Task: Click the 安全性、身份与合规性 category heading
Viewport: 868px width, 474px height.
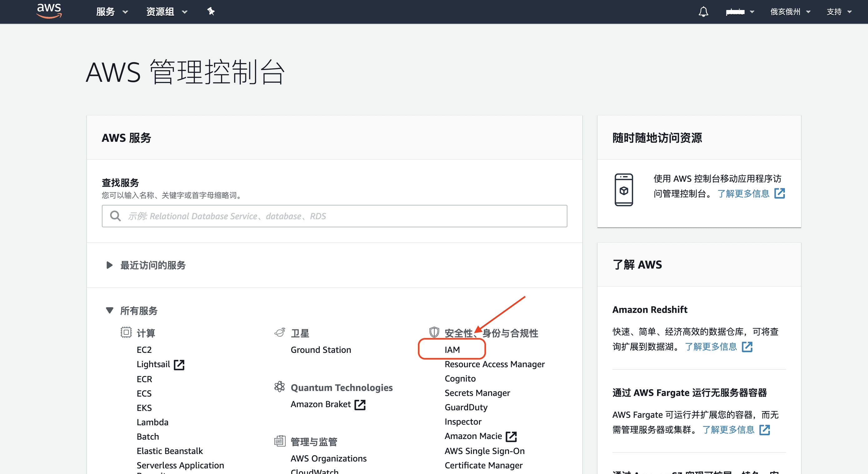Action: coord(491,333)
